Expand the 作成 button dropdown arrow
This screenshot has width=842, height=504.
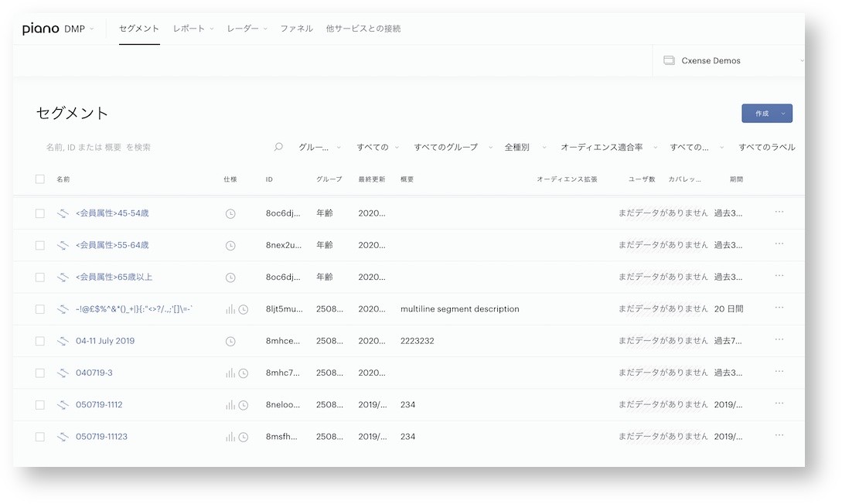(783, 114)
